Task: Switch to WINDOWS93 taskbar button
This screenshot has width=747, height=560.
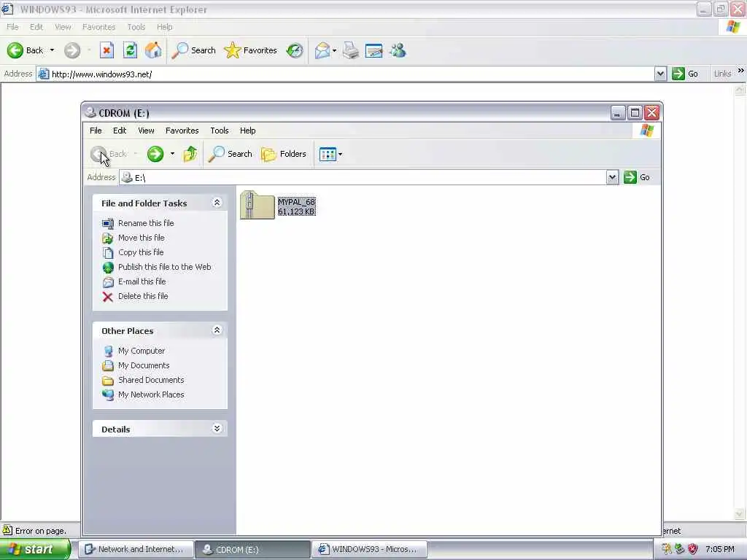Action: (369, 549)
